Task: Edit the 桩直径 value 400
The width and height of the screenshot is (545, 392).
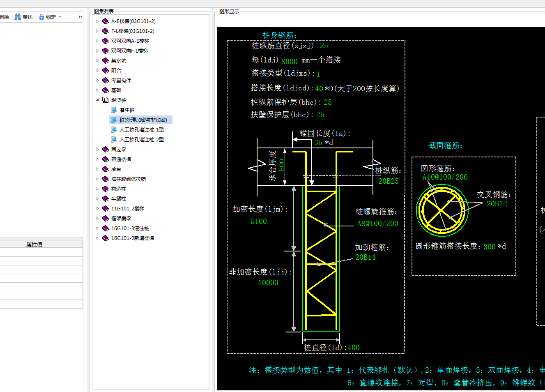Action: click(x=354, y=348)
